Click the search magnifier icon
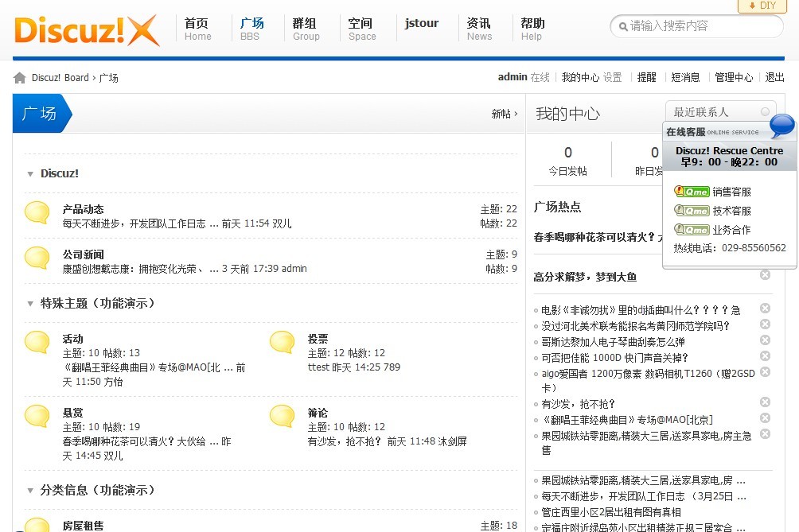 [x=621, y=26]
